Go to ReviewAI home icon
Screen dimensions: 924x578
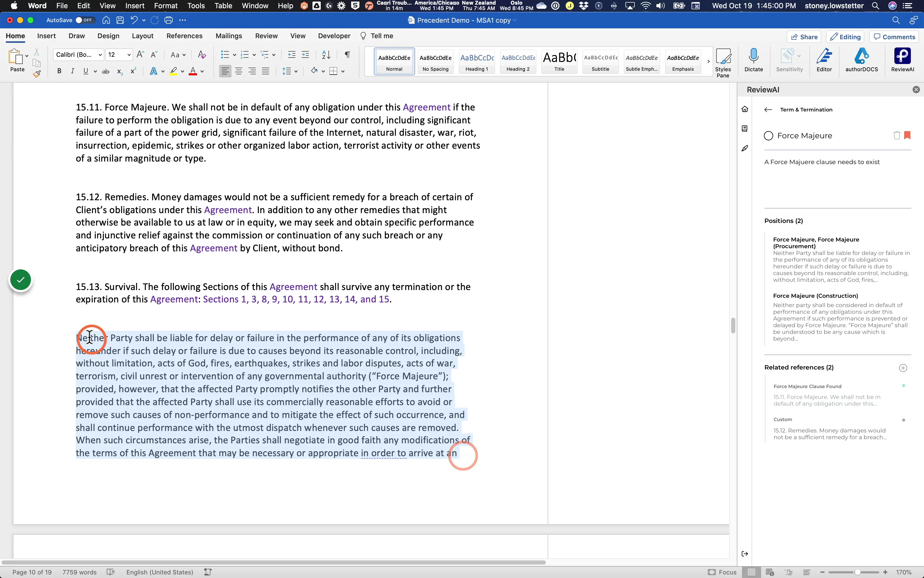click(x=745, y=109)
